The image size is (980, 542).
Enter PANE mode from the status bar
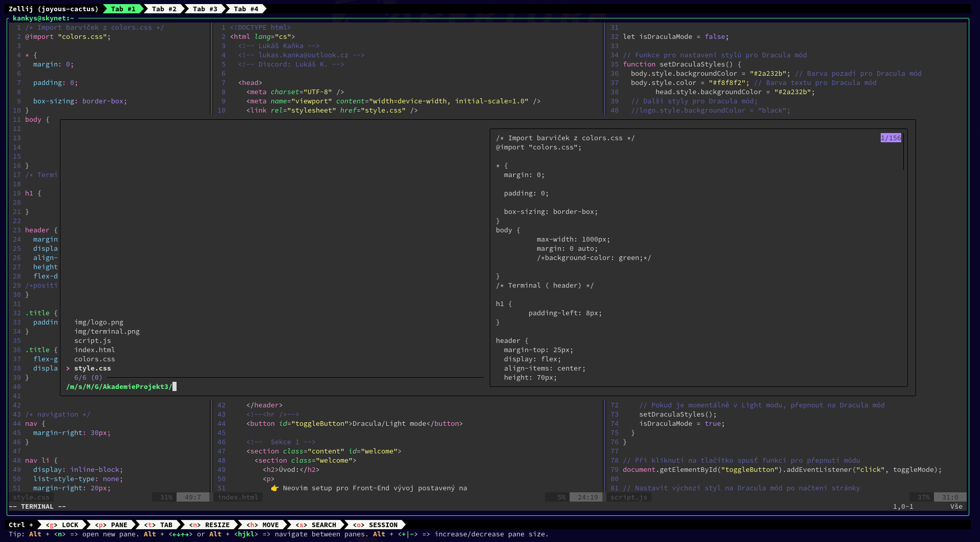tap(112, 525)
